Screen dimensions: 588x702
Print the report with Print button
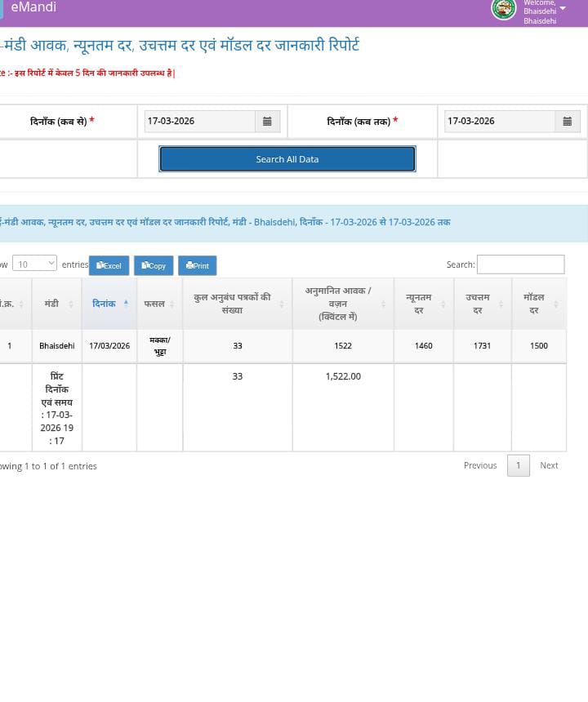198,265
